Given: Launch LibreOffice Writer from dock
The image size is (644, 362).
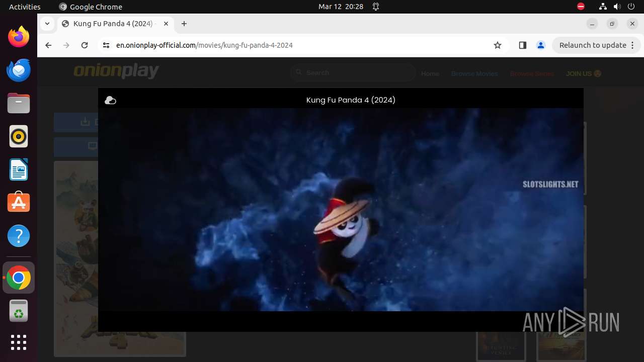Looking at the screenshot, I should pyautogui.click(x=19, y=169).
